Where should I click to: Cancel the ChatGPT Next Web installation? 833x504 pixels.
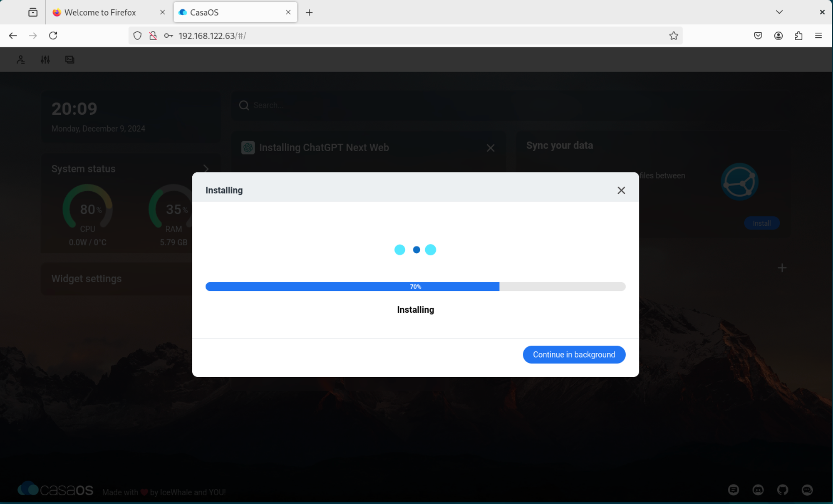(491, 148)
